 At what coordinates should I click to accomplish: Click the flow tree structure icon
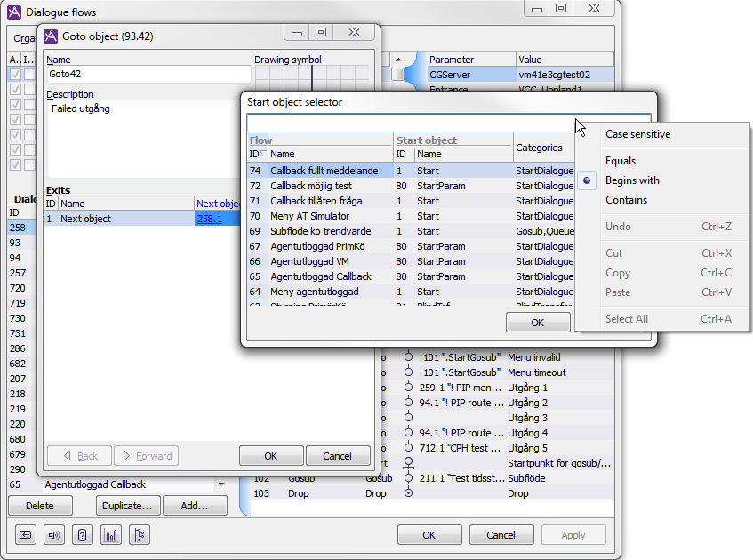pos(140,535)
